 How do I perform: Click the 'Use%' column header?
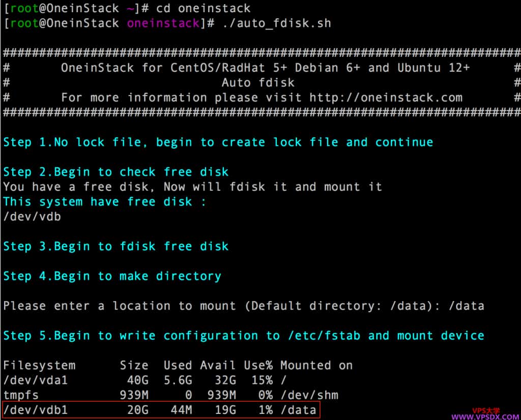(258, 365)
